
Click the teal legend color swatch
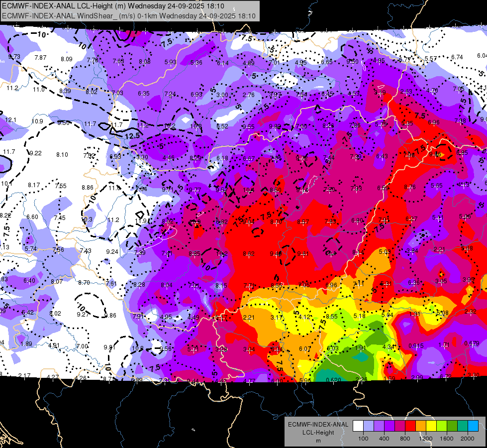(x=463, y=426)
